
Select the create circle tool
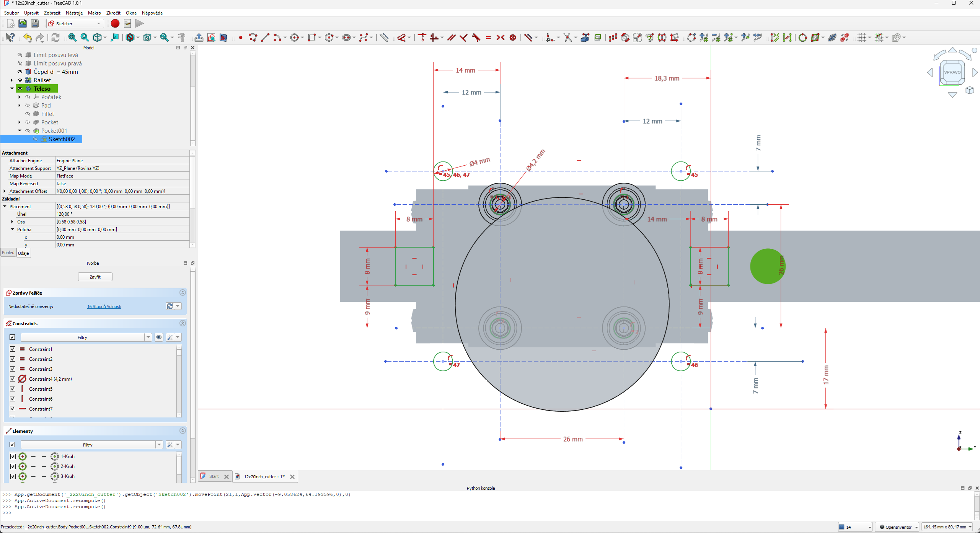coord(294,37)
